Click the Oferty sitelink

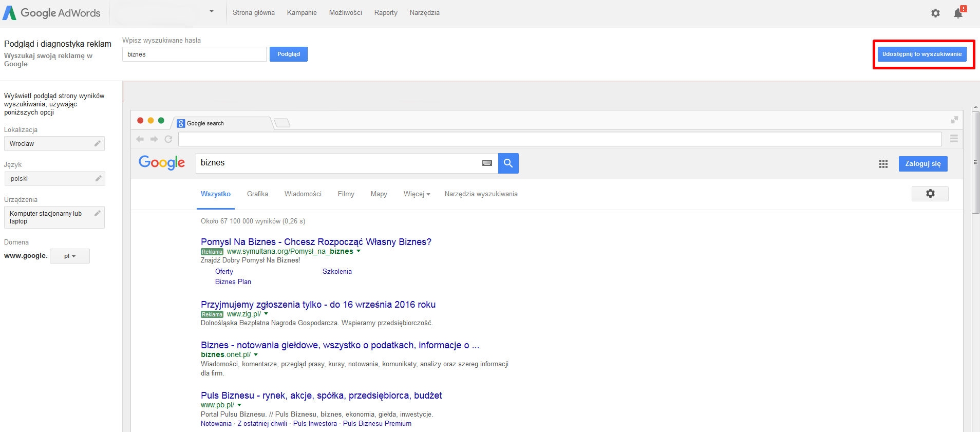[224, 272]
